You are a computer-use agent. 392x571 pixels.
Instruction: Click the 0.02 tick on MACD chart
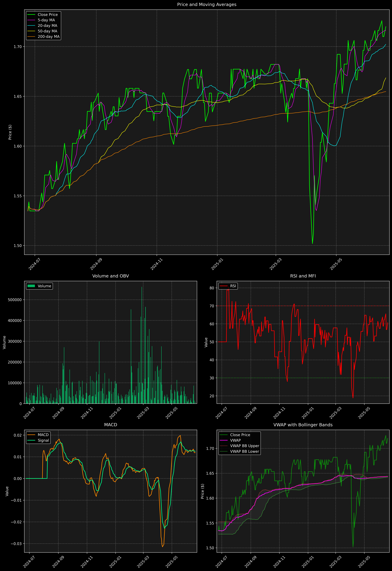[18, 435]
